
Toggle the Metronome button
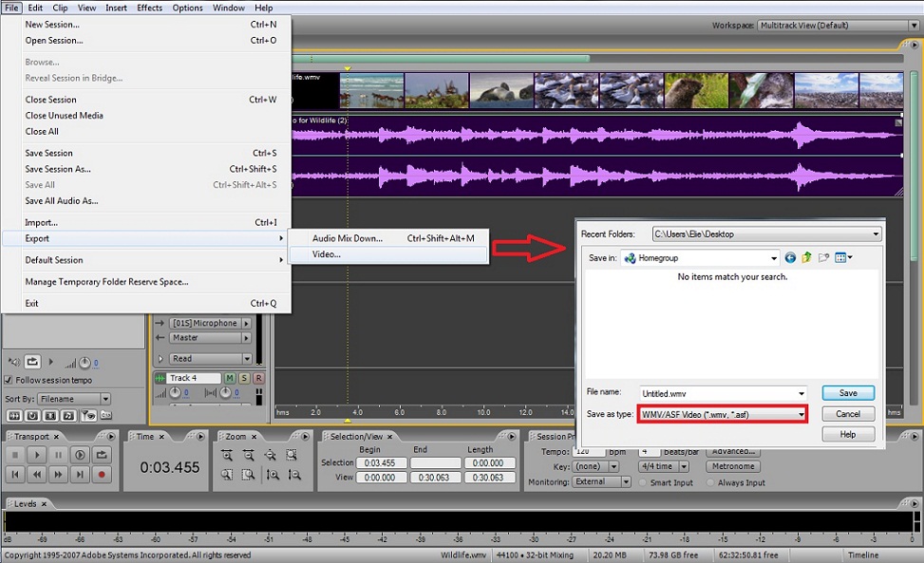[x=733, y=466]
